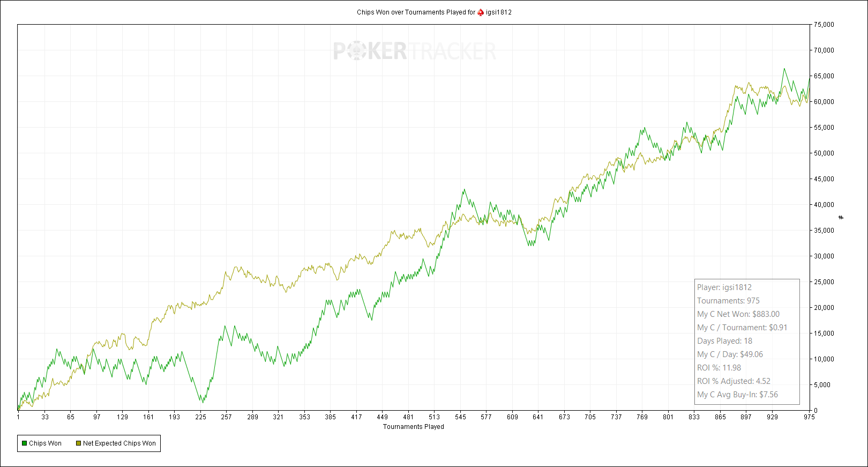Image resolution: width=868 pixels, height=467 pixels.
Task: Click the poker chip icon in PokerTracker watermark
Action: click(356, 51)
